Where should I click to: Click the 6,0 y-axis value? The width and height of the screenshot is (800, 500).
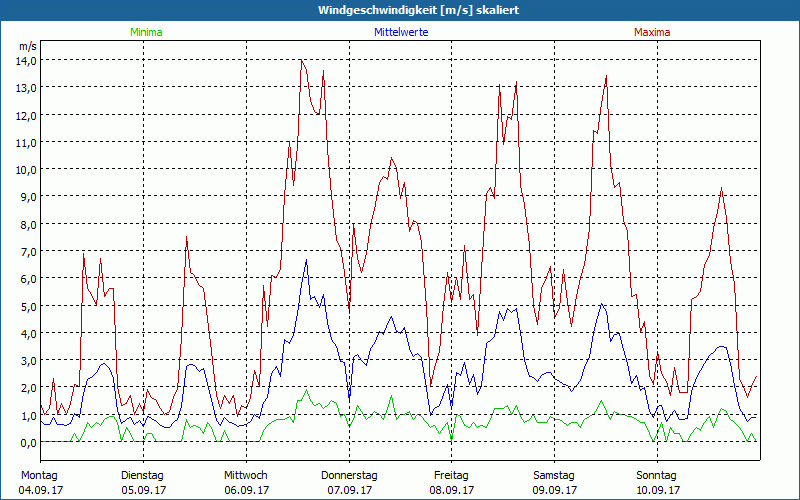click(28, 279)
